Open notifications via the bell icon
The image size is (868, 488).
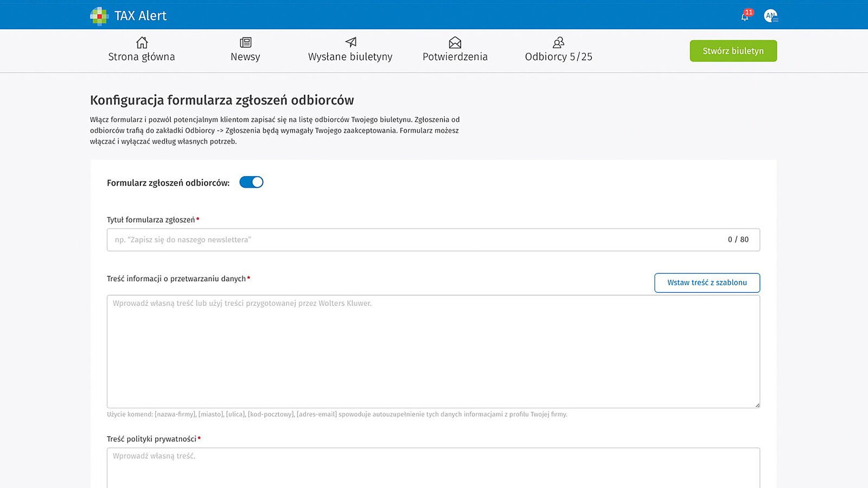[x=745, y=17]
